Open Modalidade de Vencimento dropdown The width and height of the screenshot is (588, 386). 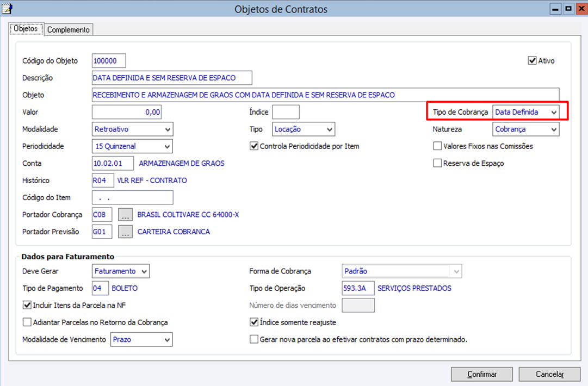coord(141,340)
